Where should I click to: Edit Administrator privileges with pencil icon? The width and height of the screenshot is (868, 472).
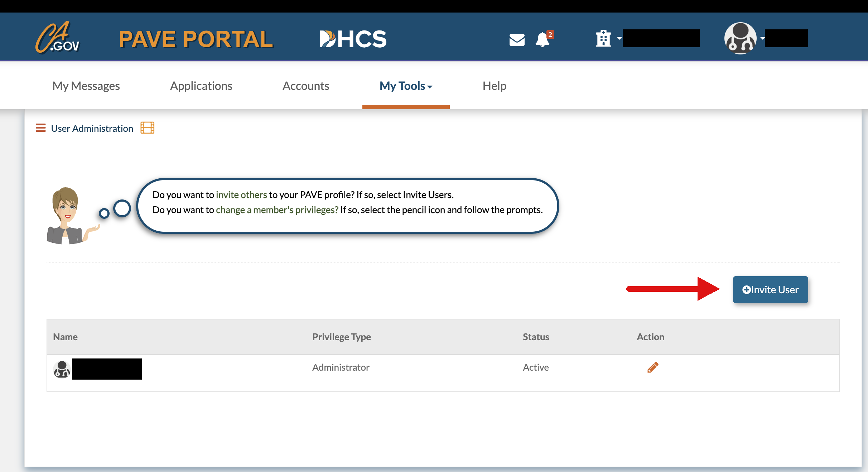653,367
